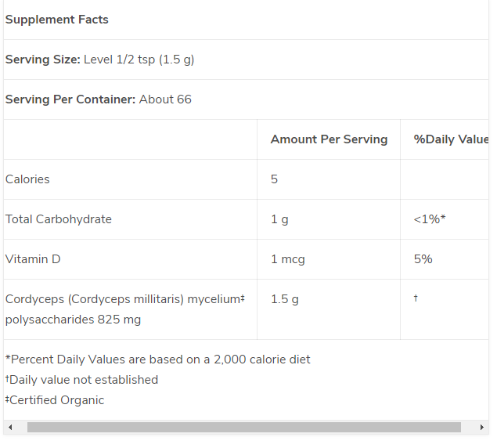This screenshot has height=448, width=497.
Task: Click the Amount Per Serving column header
Action: coord(329,139)
